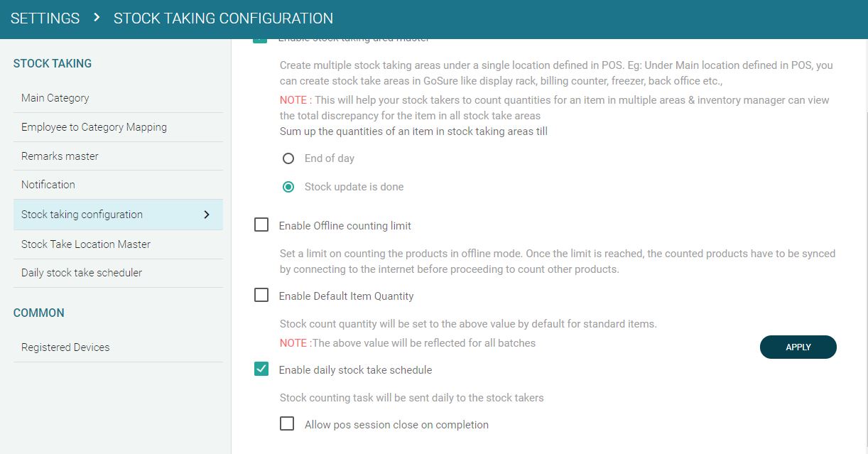The width and height of the screenshot is (868, 454).
Task: Select the End of day radio option
Action: click(x=288, y=158)
